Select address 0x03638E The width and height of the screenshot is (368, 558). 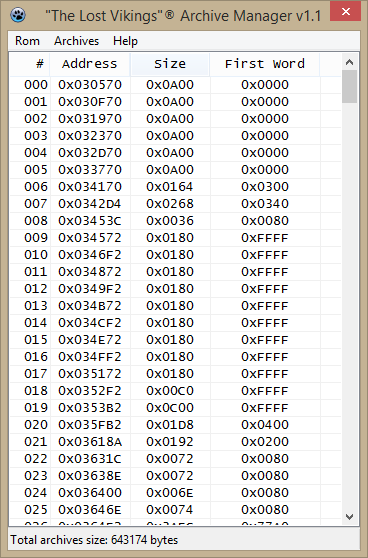pos(90,476)
